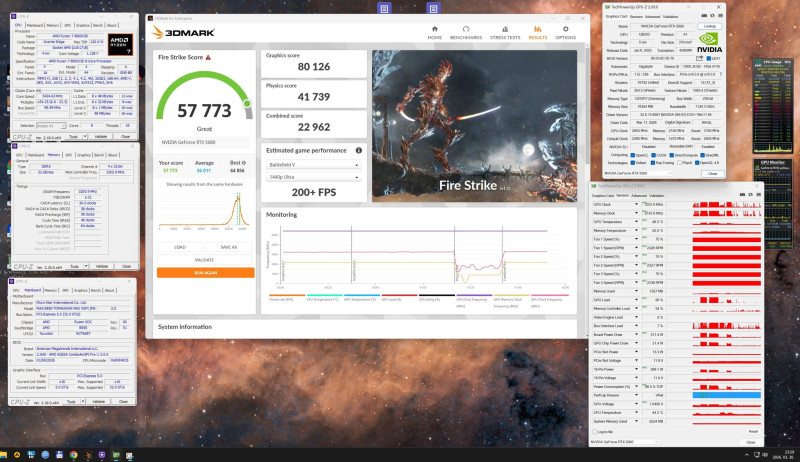Viewport: 800px width, 462px height.
Task: Open the Battlefield V game dropdown
Action: 313,165
